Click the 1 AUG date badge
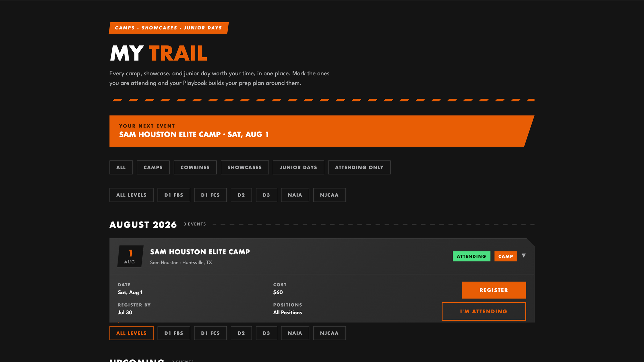 coord(130,256)
